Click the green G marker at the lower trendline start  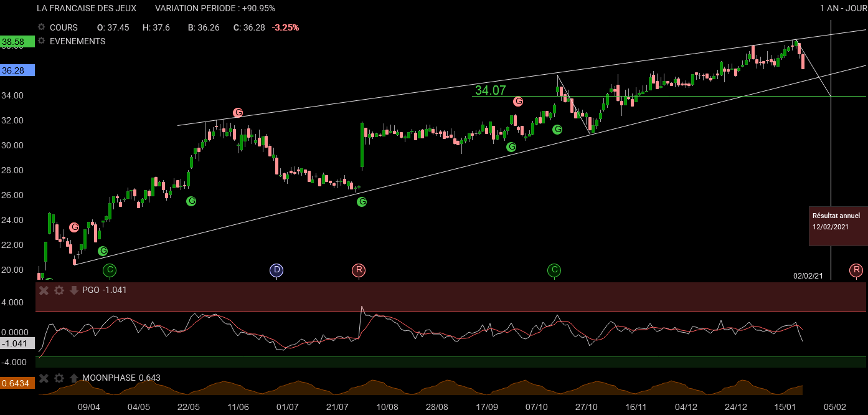[x=103, y=251]
